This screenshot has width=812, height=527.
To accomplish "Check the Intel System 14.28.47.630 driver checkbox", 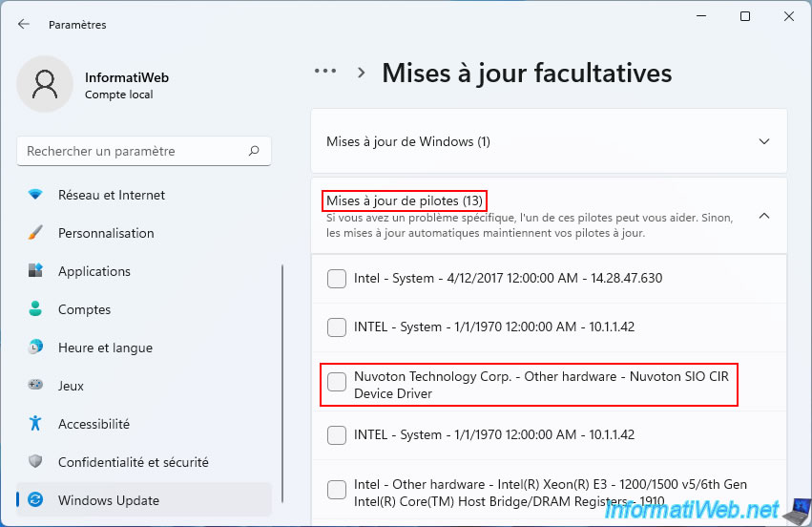I will pyautogui.click(x=337, y=279).
